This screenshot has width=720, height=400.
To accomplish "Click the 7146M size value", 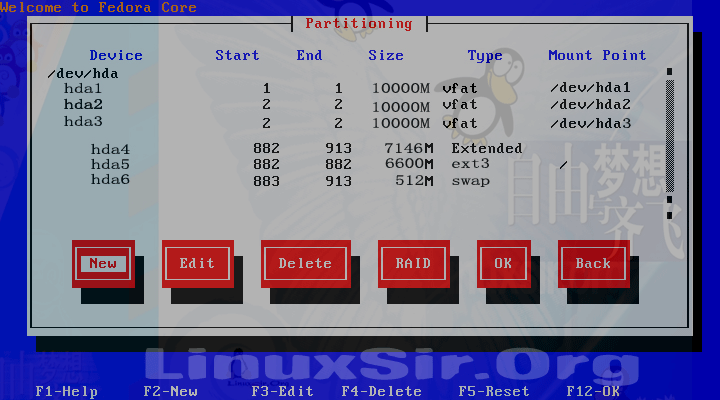I will [x=409, y=148].
